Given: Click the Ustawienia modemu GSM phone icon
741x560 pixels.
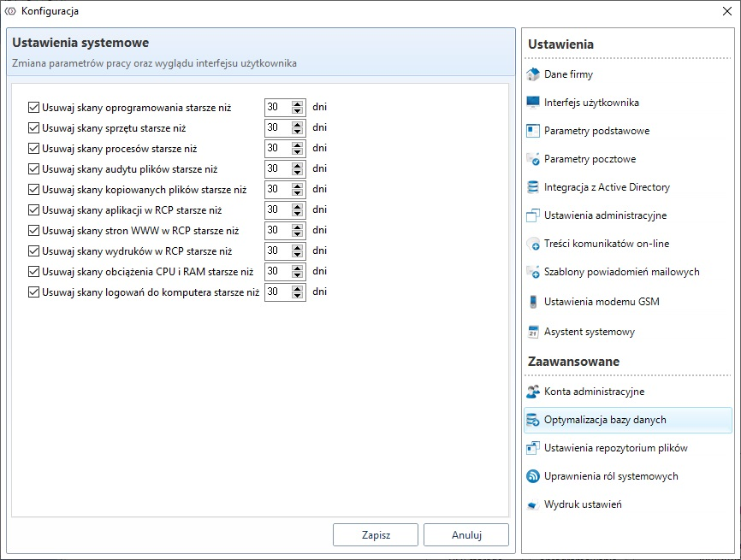Looking at the screenshot, I should [533, 302].
